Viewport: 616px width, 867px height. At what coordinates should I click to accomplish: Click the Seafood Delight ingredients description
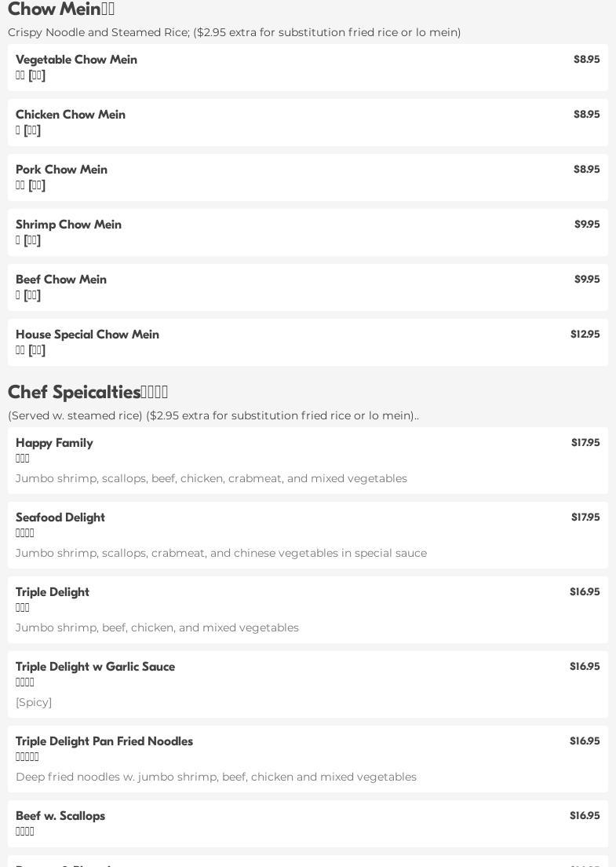221,553
